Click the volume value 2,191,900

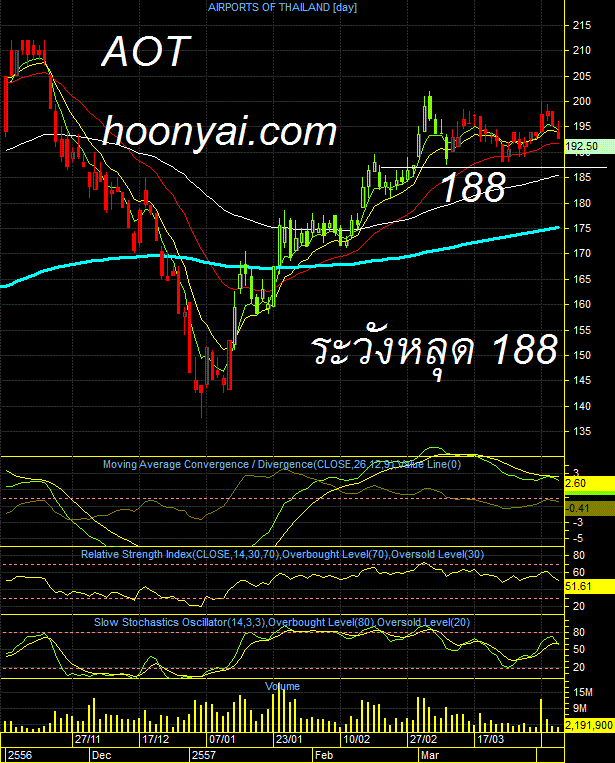click(589, 726)
